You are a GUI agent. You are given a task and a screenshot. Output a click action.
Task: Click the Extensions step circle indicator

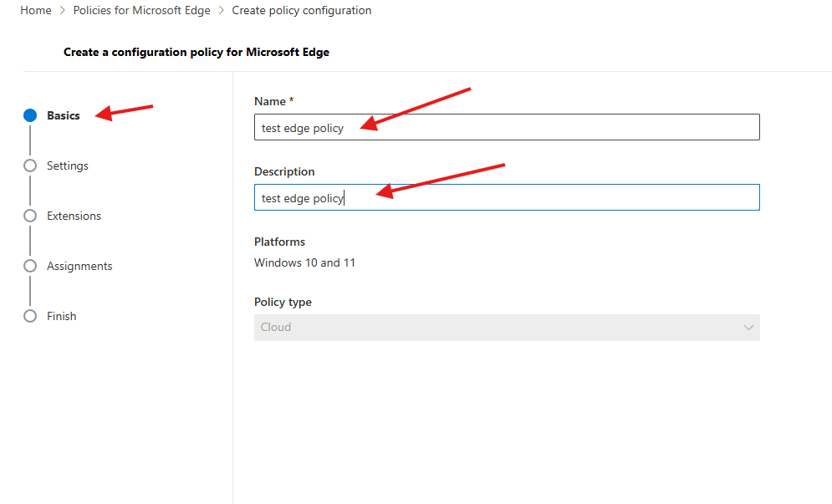click(30, 216)
